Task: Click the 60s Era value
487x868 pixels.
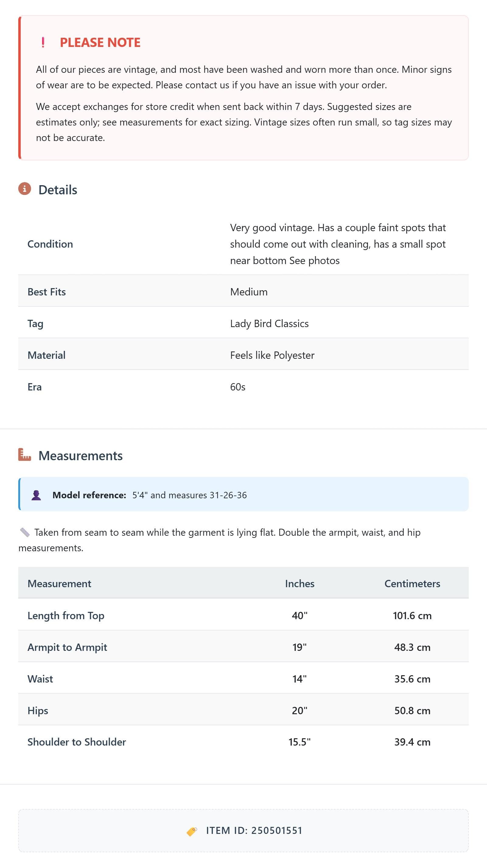Action: [x=238, y=387]
